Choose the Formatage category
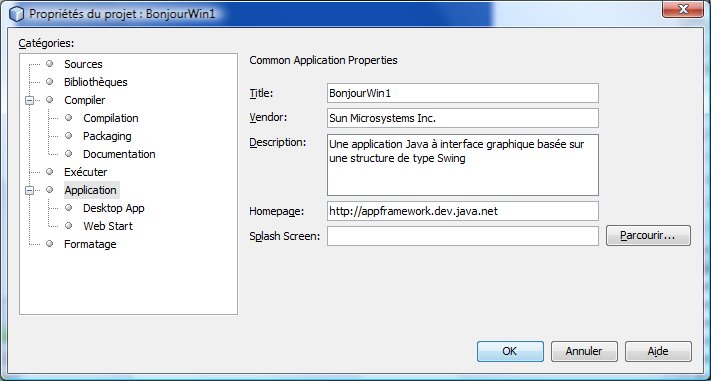This screenshot has width=711, height=381. click(90, 244)
